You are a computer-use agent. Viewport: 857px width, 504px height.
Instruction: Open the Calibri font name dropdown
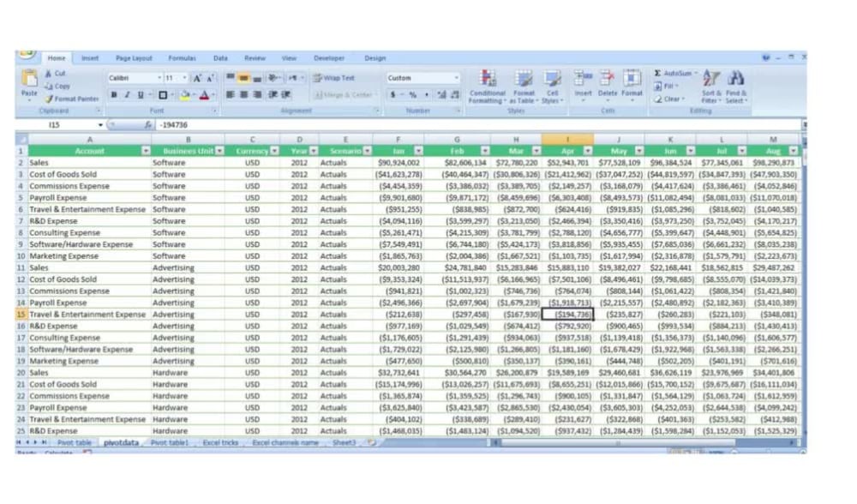click(159, 78)
